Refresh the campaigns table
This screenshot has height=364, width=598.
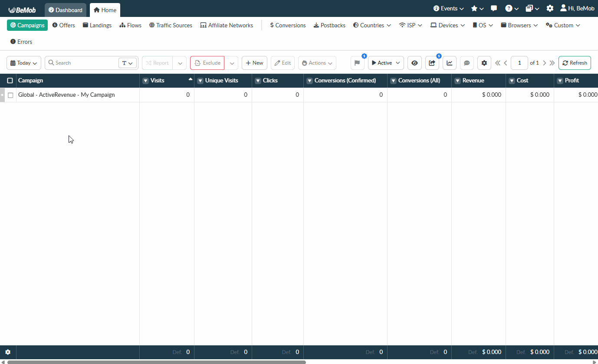[x=575, y=63]
